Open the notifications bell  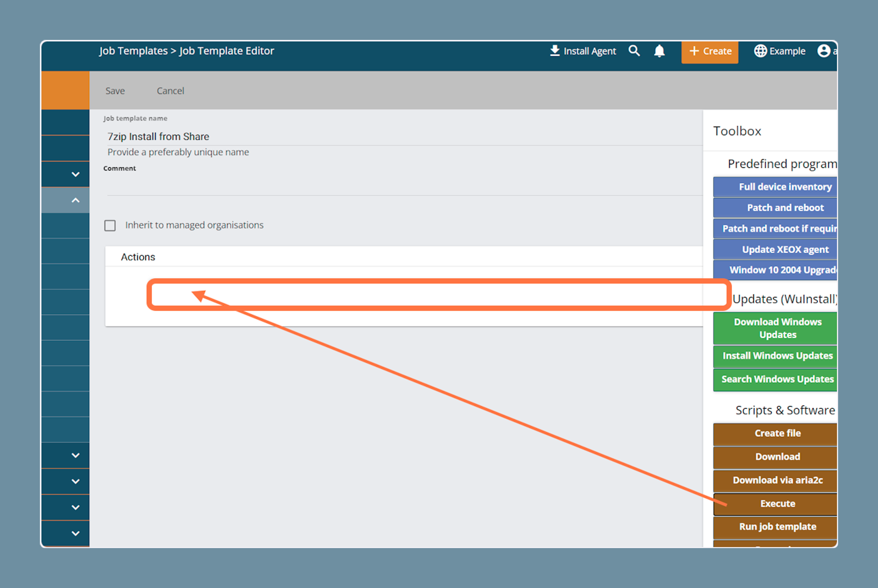[x=659, y=51]
